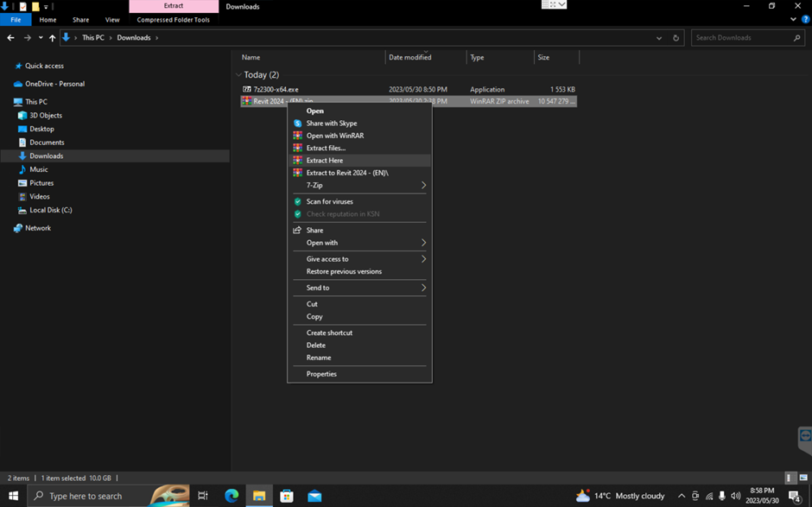This screenshot has width=812, height=507.
Task: Select Cut from context menu
Action: pyautogui.click(x=359, y=304)
